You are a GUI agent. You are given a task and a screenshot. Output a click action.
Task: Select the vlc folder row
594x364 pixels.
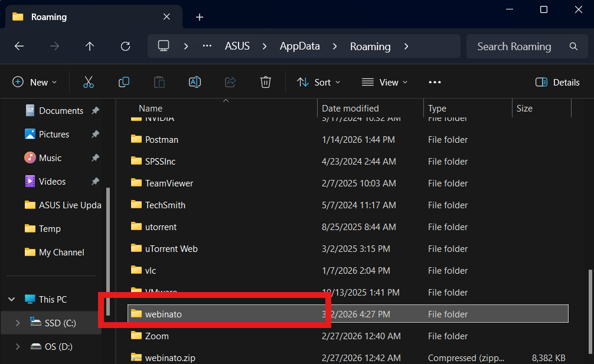tap(348, 270)
